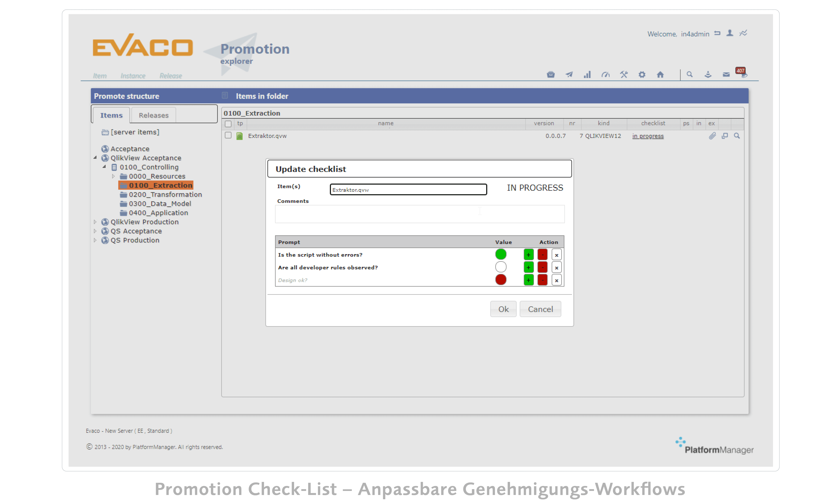Click the logout arrow icon beside in4admin
Viewport: 840px width, 504px height.
[x=717, y=33]
